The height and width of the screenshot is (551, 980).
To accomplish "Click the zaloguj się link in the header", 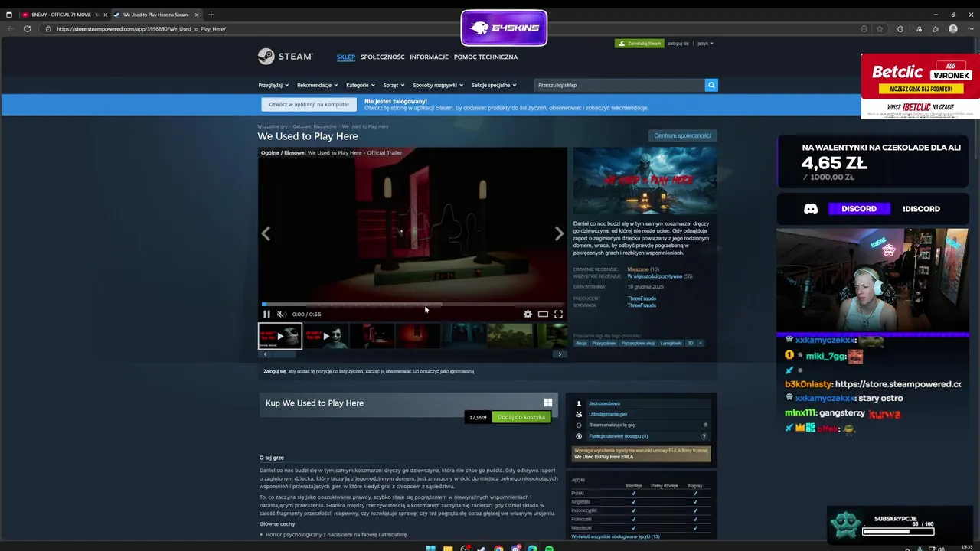I will tap(678, 44).
